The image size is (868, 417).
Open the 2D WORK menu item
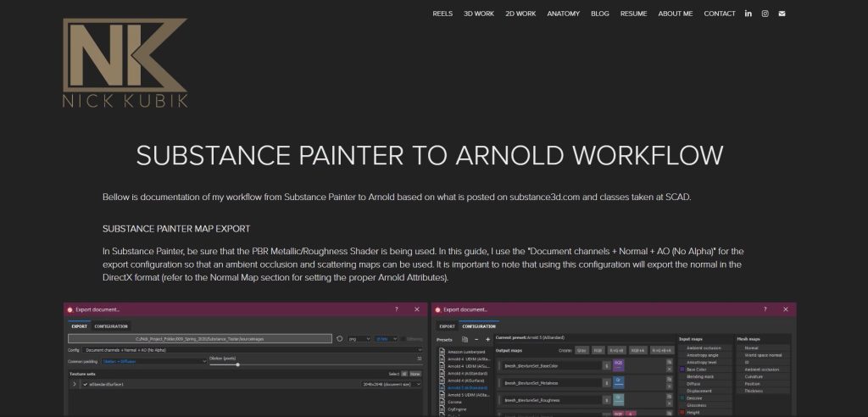[x=520, y=14]
